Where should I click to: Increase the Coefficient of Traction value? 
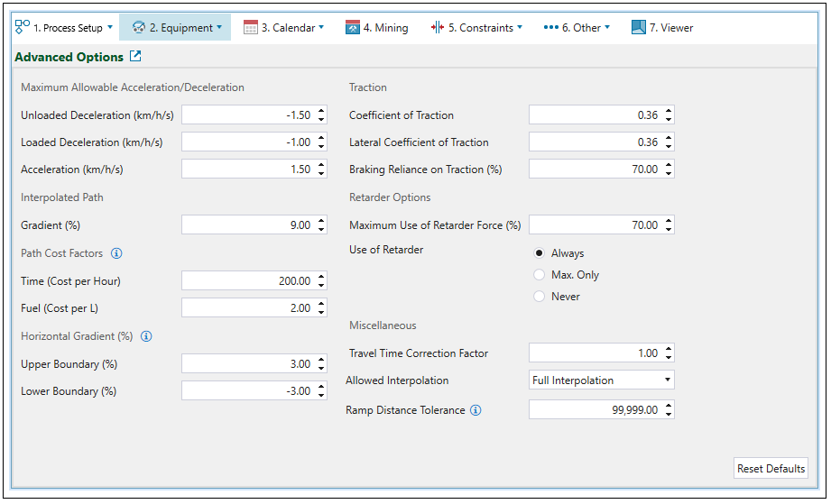tap(668, 112)
